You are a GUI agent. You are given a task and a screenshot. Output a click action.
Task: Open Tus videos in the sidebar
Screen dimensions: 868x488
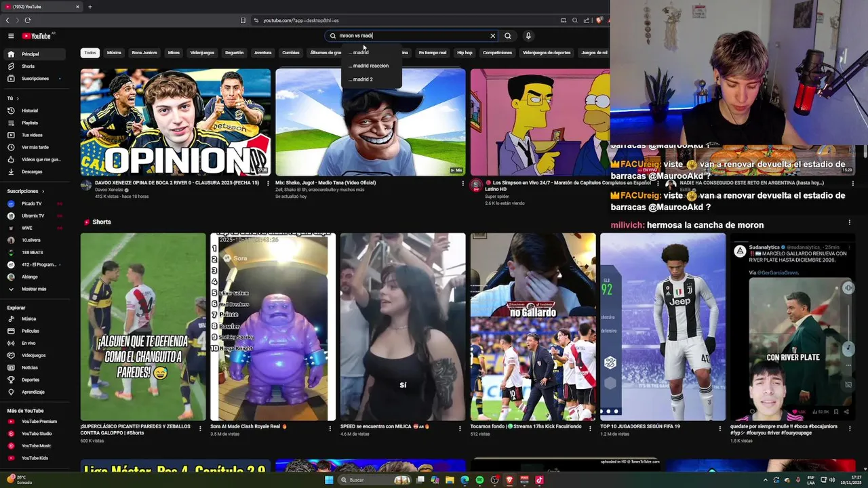(36, 135)
